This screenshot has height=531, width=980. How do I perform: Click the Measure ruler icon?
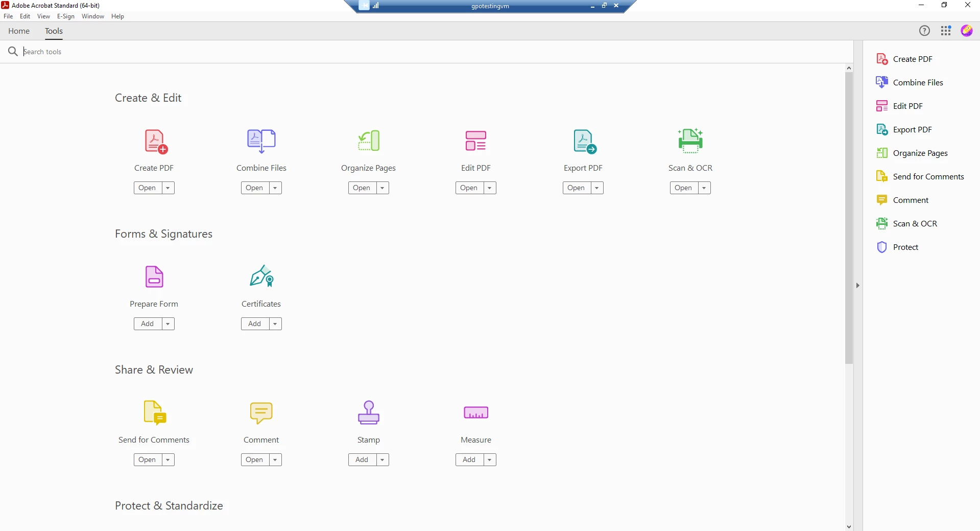coord(476,412)
